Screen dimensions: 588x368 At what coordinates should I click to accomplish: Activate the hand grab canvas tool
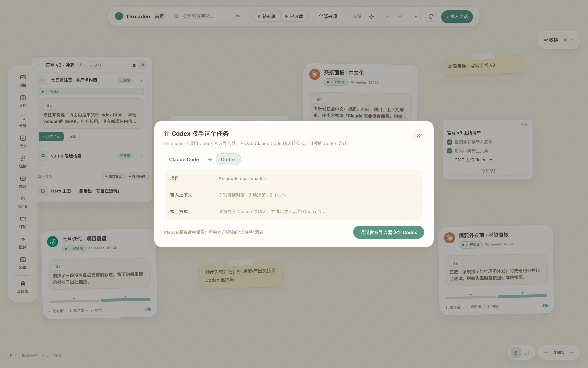click(516, 352)
